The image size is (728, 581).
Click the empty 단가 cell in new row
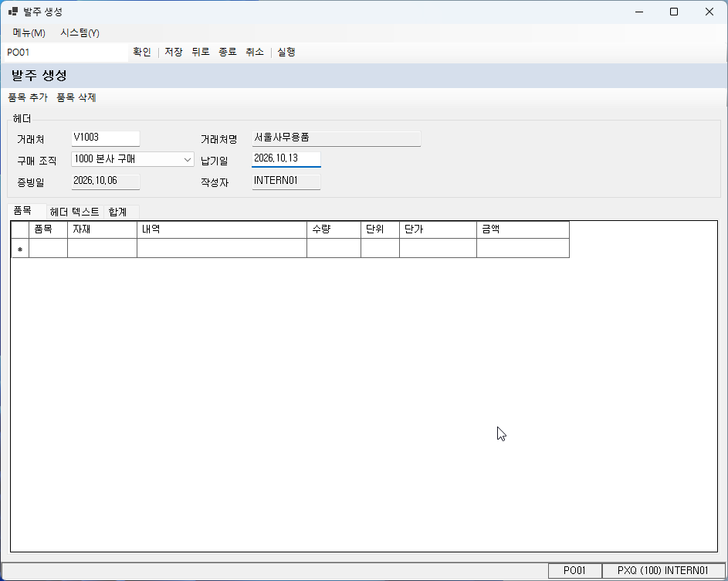point(438,248)
